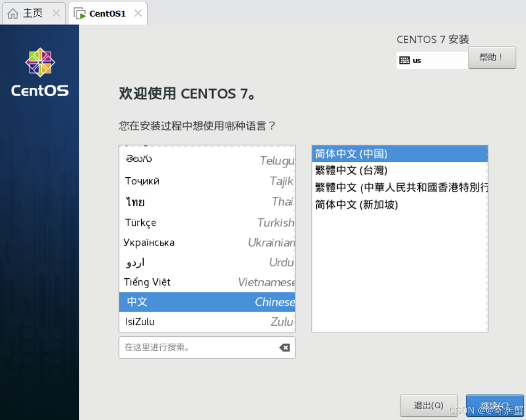Select Urdu (اردو) language row
This screenshot has width=526, height=420.
tap(207, 262)
